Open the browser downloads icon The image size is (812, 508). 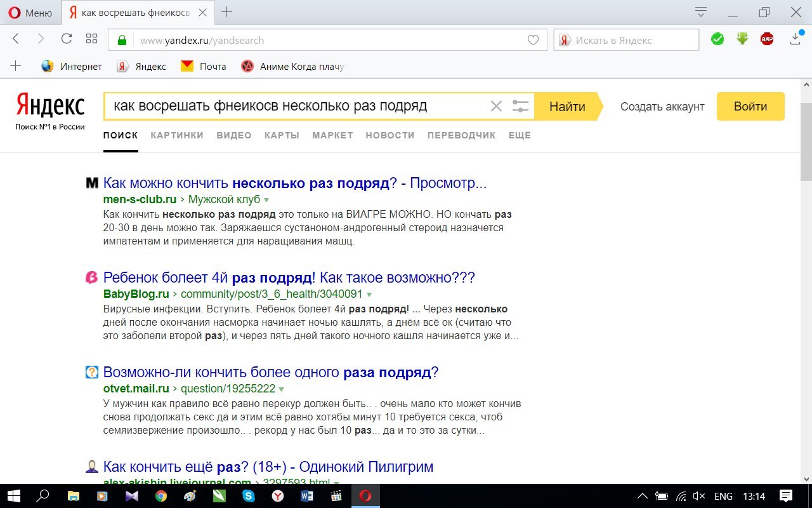point(796,39)
